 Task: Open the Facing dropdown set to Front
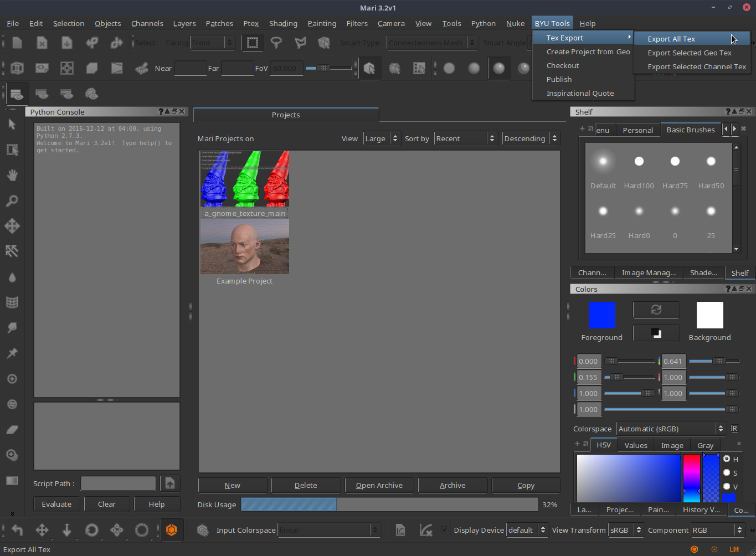[x=213, y=43]
